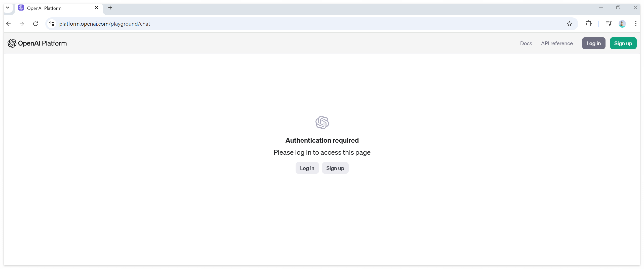Open the Chrome profile avatar
The width and height of the screenshot is (644, 269).
click(622, 24)
